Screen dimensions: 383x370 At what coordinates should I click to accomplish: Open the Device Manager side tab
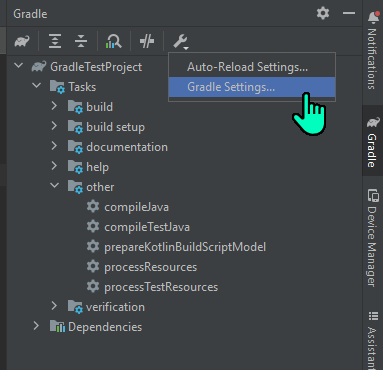373,238
